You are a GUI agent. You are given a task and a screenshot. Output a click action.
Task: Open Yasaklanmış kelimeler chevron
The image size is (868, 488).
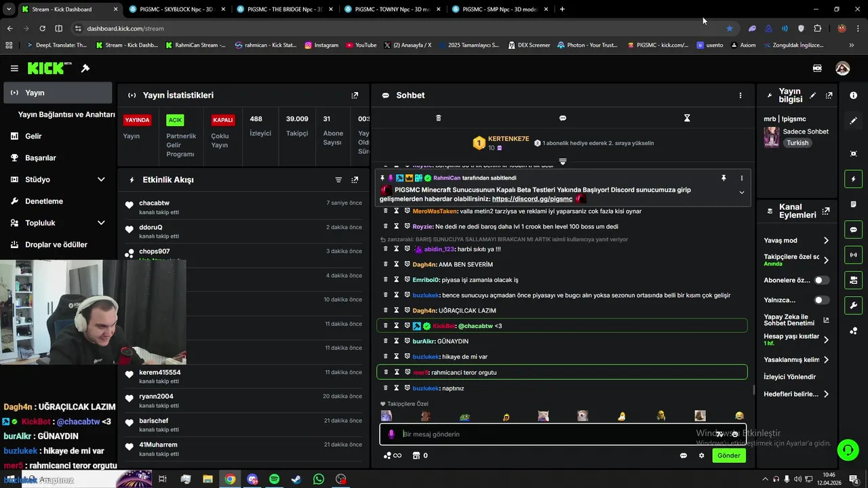click(x=826, y=360)
